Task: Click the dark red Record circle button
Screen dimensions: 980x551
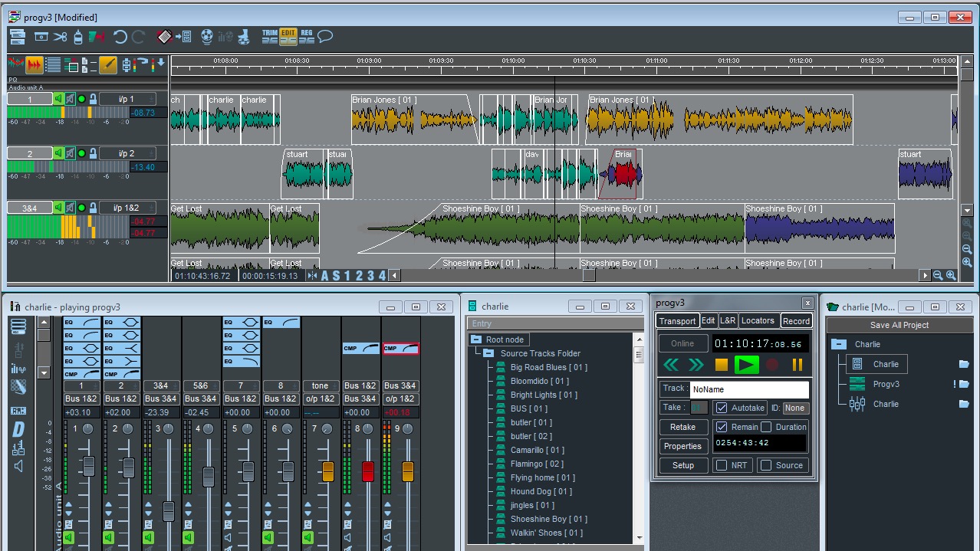Action: [772, 365]
